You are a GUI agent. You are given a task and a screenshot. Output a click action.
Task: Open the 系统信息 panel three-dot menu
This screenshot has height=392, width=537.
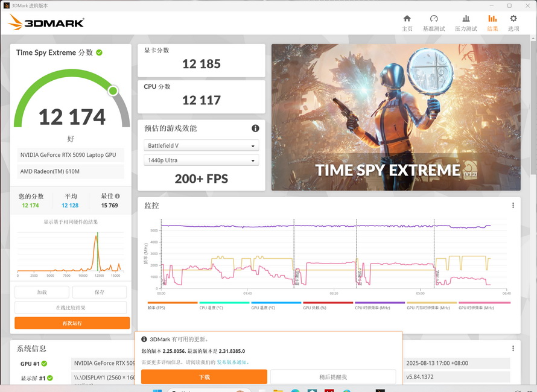(513, 349)
